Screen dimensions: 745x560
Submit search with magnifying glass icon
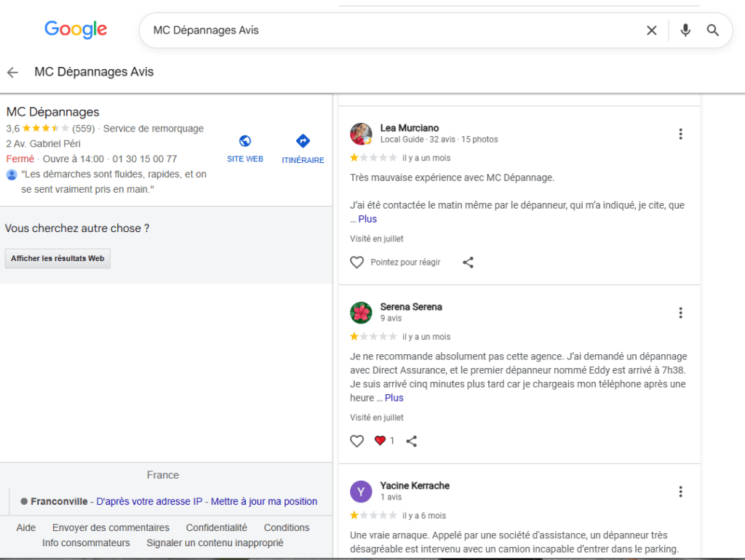pyautogui.click(x=713, y=31)
